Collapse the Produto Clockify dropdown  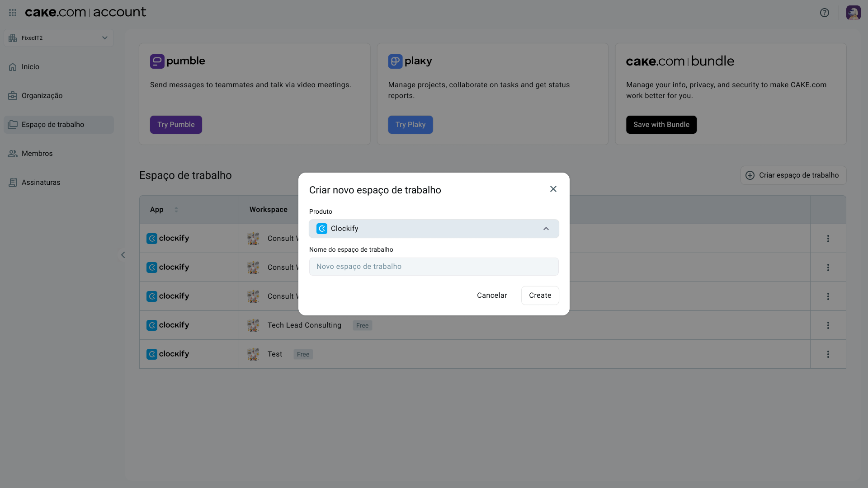[x=546, y=229]
